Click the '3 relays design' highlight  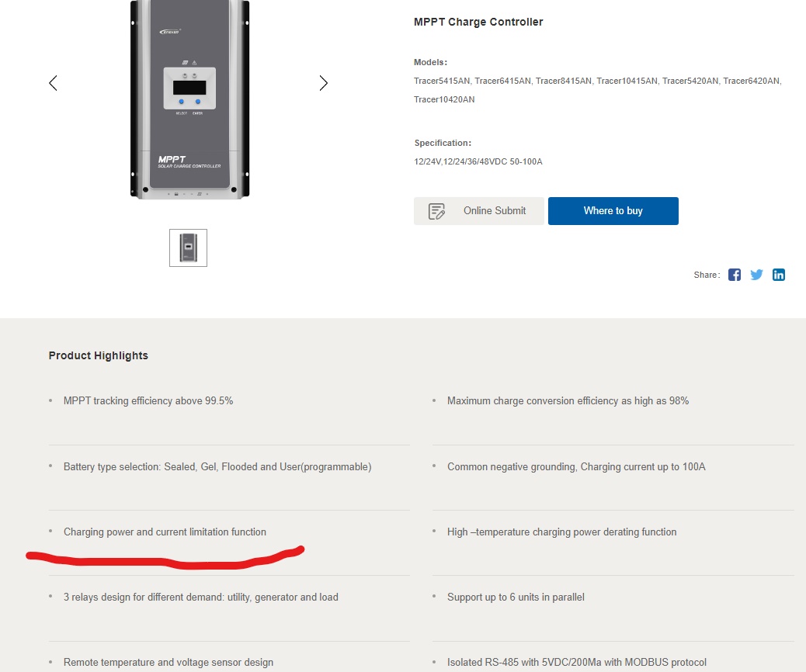click(201, 597)
